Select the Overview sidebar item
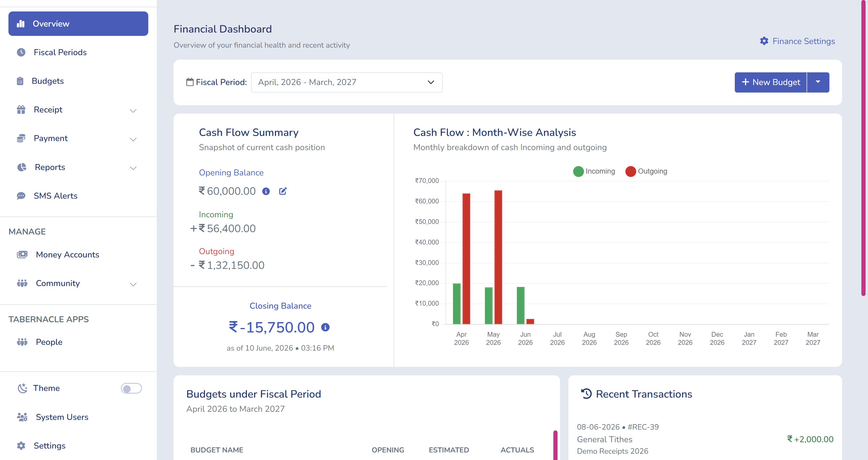 coord(78,24)
